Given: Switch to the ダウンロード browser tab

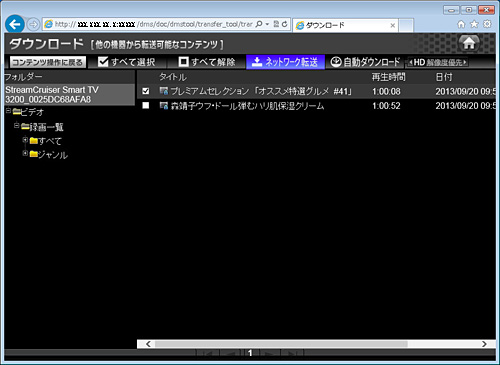Looking at the screenshot, I should (345, 25).
